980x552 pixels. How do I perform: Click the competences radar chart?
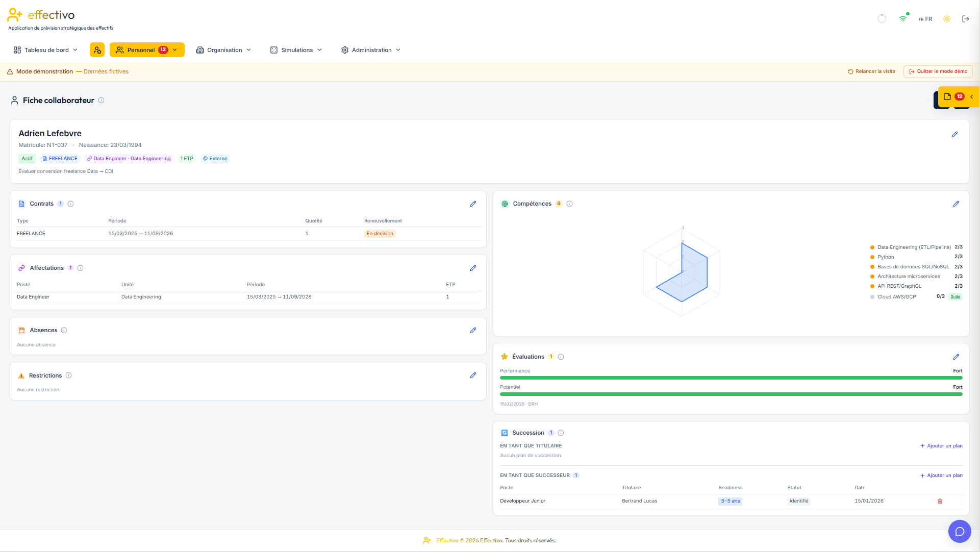point(682,272)
